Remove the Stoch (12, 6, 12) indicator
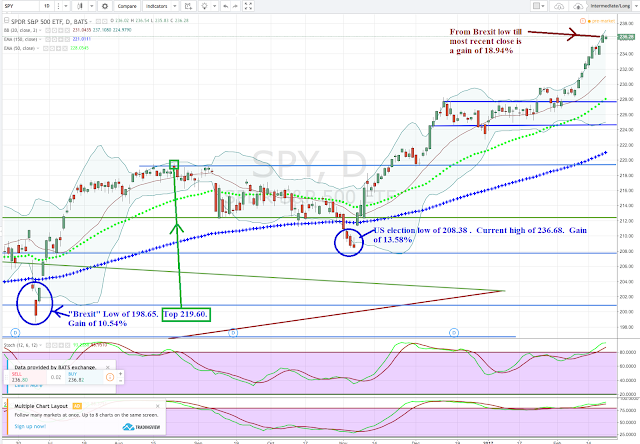Viewport: 640px width, 444px height. tap(68, 345)
